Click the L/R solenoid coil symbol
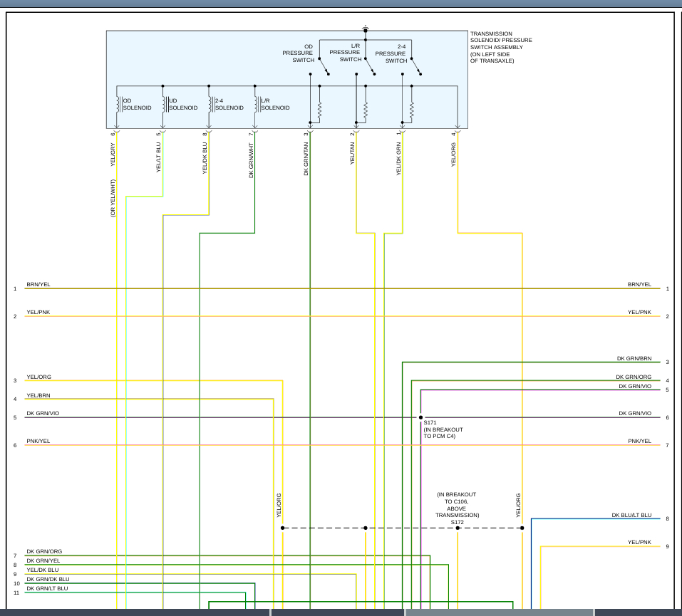The image size is (682, 616). click(257, 105)
